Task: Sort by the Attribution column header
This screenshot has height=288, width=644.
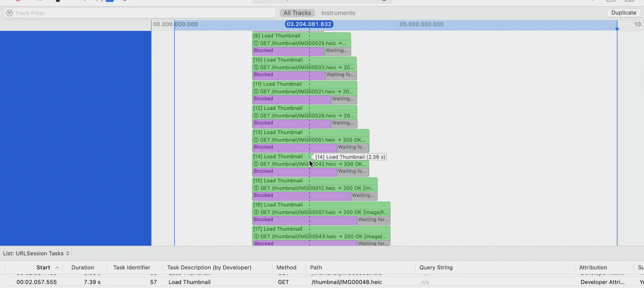Action: 593,267
